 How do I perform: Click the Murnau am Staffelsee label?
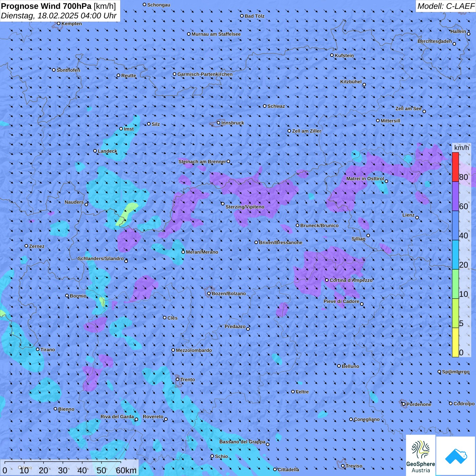(x=216, y=34)
